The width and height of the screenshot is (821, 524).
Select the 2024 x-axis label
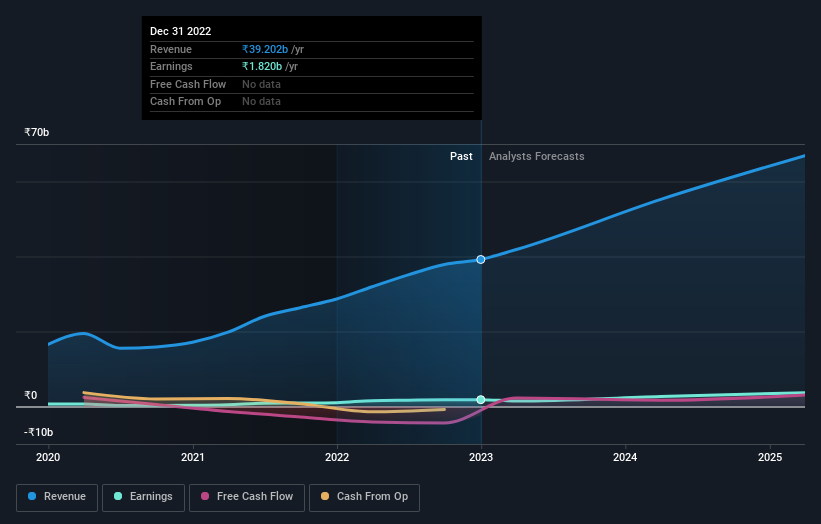click(x=625, y=457)
